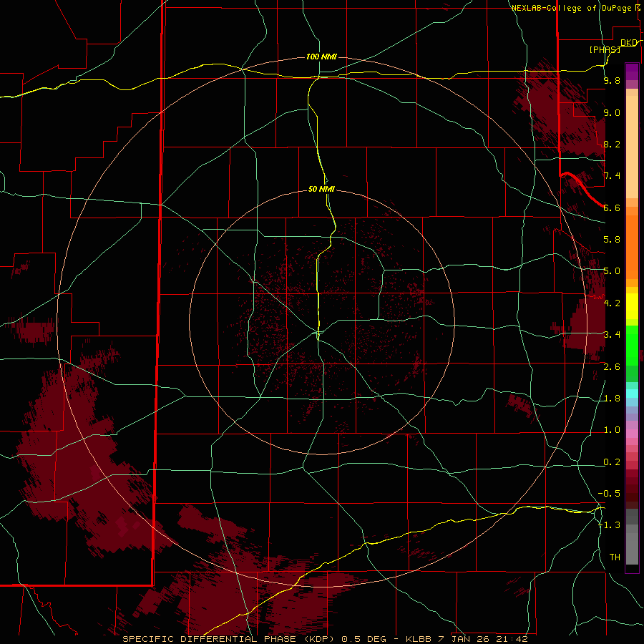Click the 8.2 value on the color scale
The width and height of the screenshot is (644, 644).
(x=612, y=144)
